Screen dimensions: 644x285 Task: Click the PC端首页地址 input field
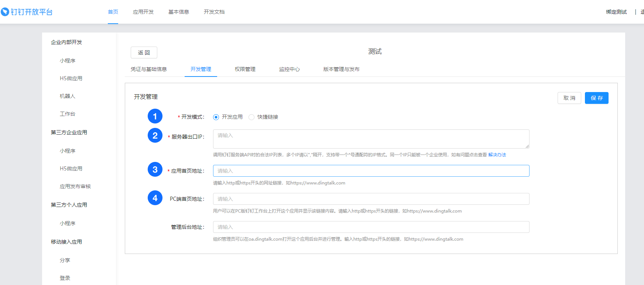371,199
